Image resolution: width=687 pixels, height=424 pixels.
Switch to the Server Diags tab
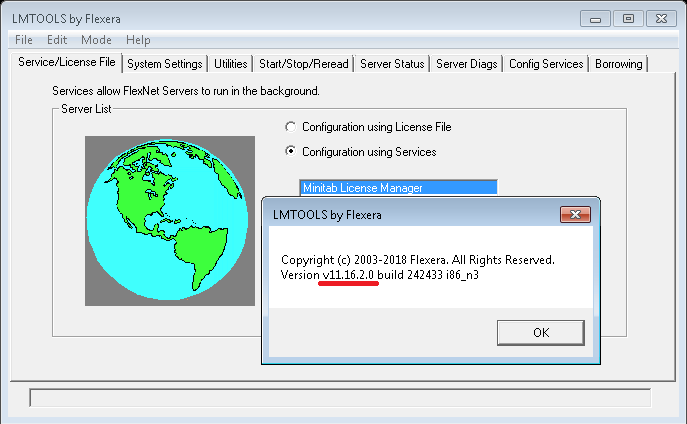(x=467, y=64)
